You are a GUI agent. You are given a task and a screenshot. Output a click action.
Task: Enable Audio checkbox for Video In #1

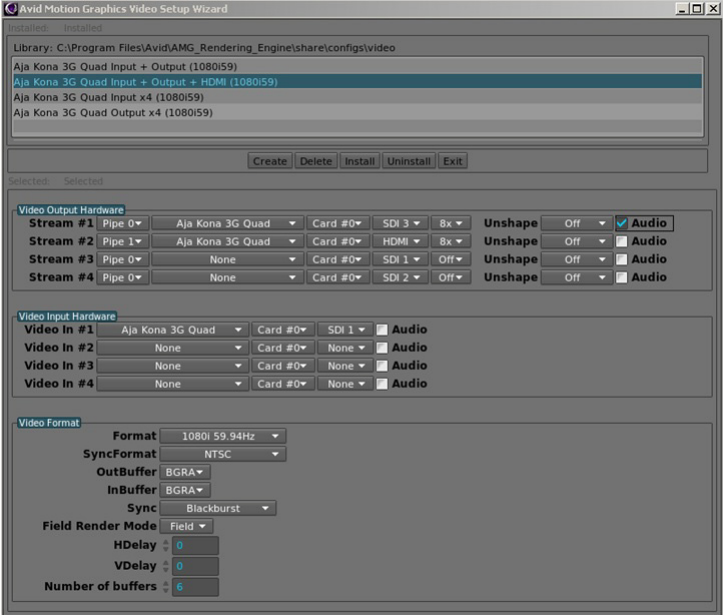382,330
